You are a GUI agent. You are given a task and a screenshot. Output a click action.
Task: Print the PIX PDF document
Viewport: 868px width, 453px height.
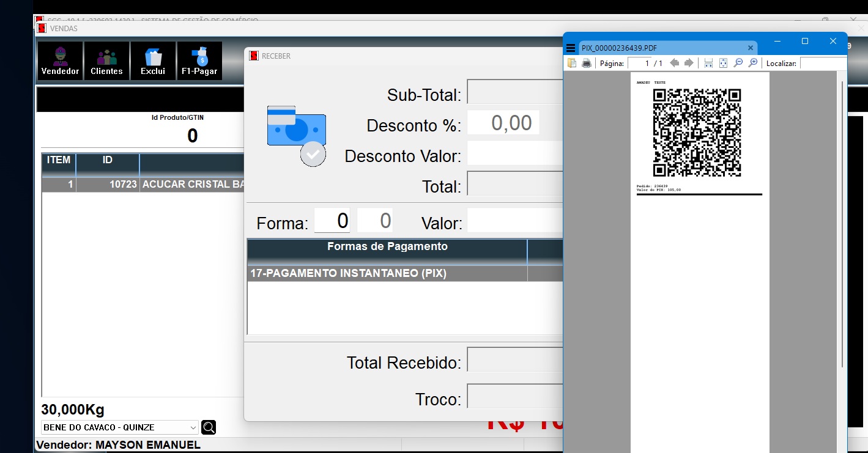click(587, 63)
